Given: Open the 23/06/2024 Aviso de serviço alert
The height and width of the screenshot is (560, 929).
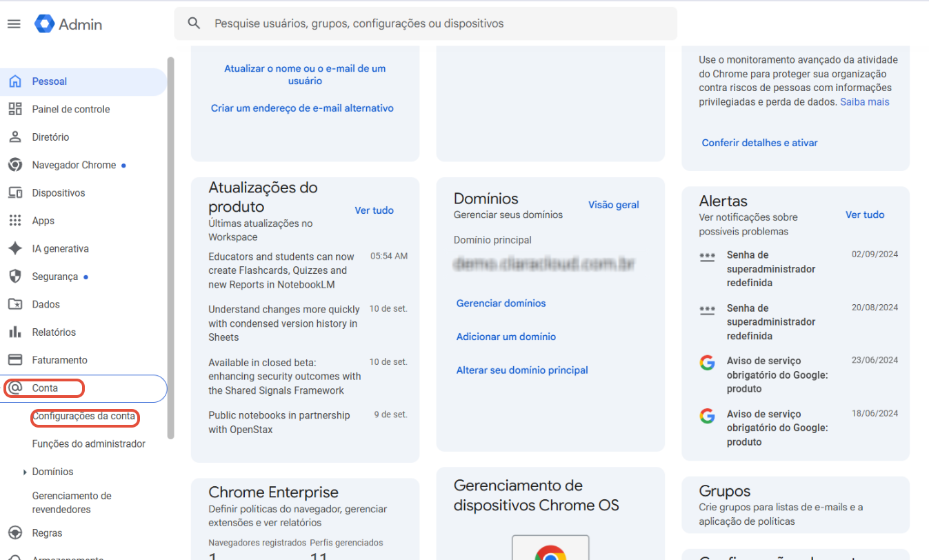Looking at the screenshot, I should point(799,374).
